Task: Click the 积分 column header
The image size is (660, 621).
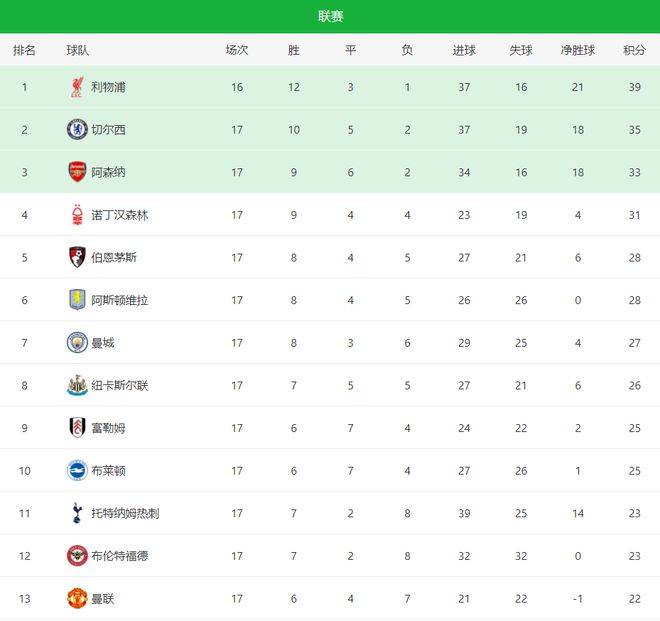Action: coord(634,51)
